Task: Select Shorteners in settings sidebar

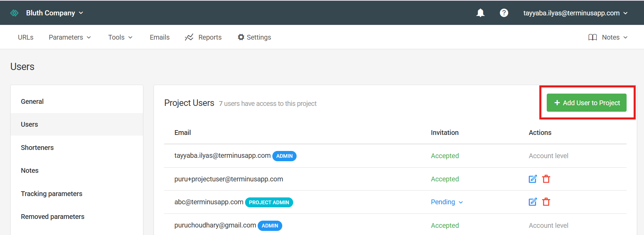Action: (x=77, y=148)
